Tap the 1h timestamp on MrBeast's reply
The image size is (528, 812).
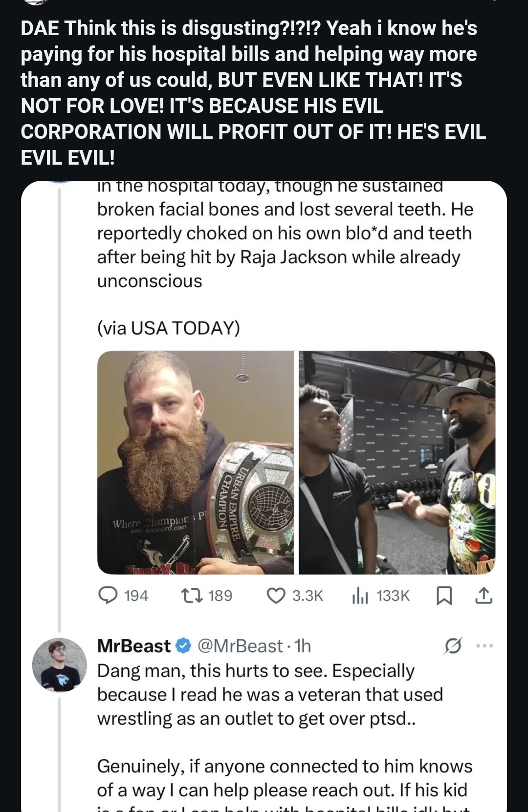tap(303, 646)
